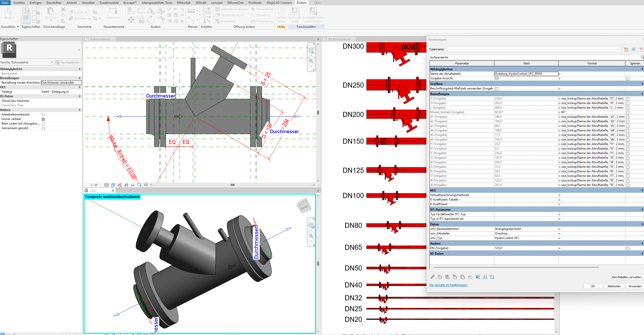This screenshot has width=644, height=335.
Task: Click the Typ bearbeiten icon button
Action: [x=68, y=62]
